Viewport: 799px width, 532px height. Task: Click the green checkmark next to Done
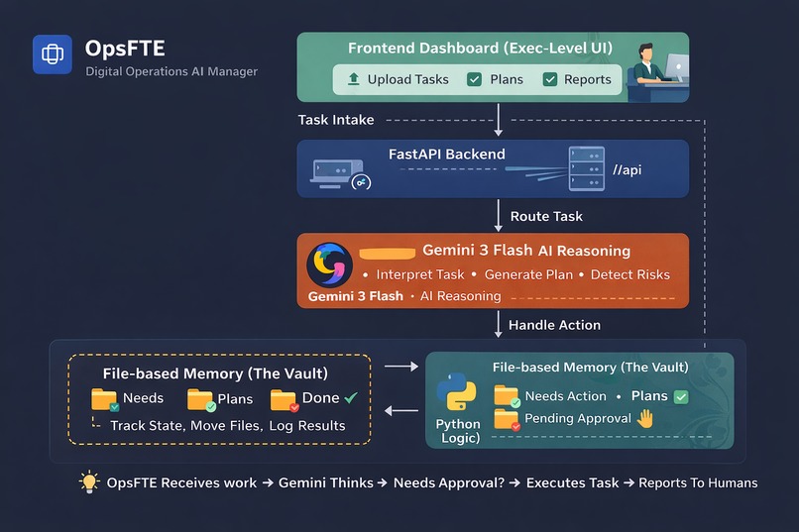351,397
